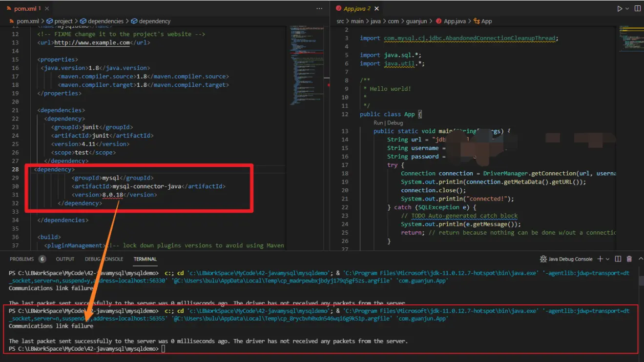Run the Java file with the play icon

coord(620,8)
